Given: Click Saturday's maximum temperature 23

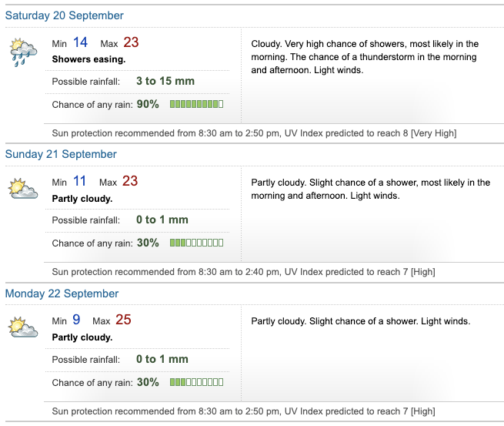Looking at the screenshot, I should [131, 42].
